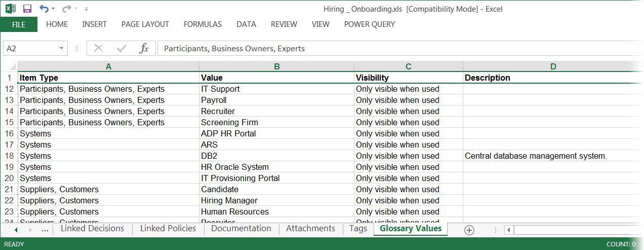The image size is (644, 250).
Task: Click the Description header cell
Action: coord(553,78)
